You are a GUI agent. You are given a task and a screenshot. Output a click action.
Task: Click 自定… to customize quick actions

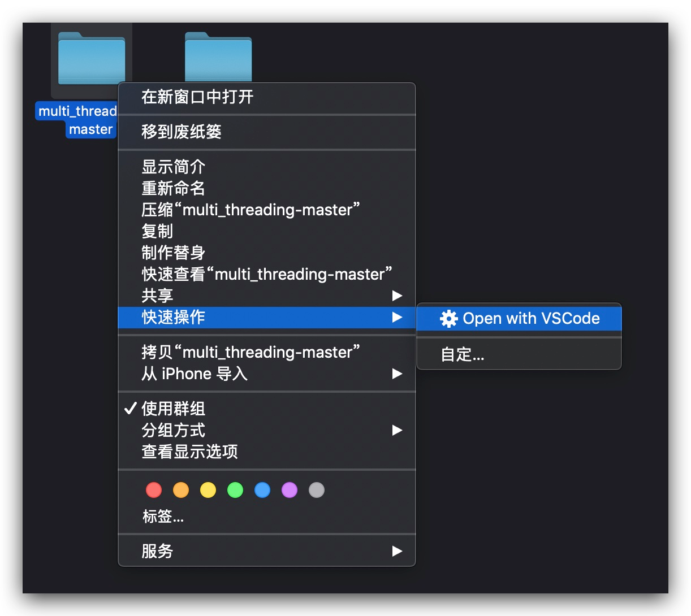click(x=462, y=354)
